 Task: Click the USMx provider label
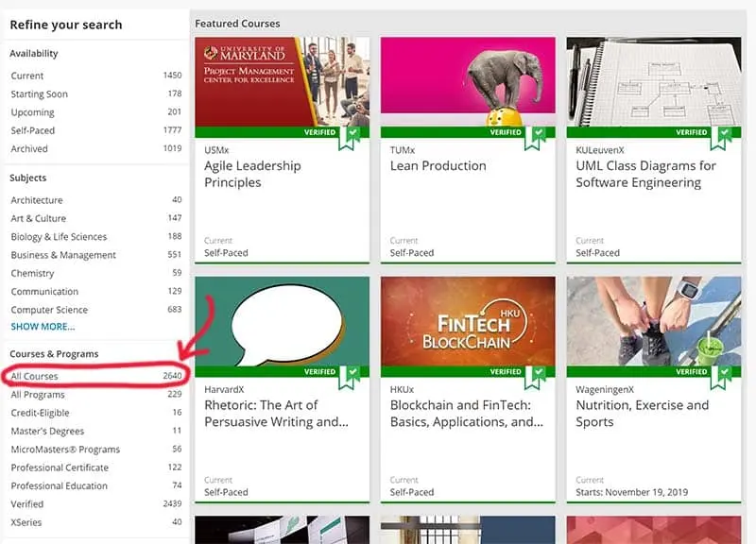(216, 150)
